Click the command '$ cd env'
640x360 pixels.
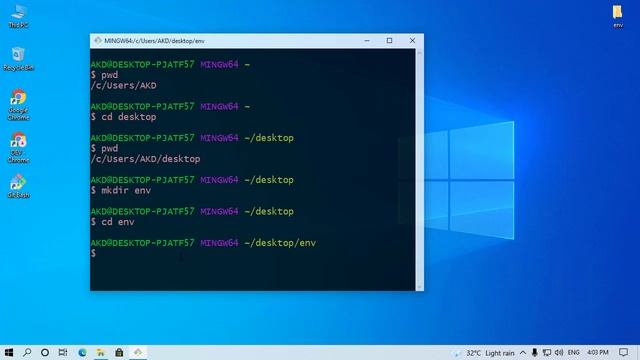113,222
